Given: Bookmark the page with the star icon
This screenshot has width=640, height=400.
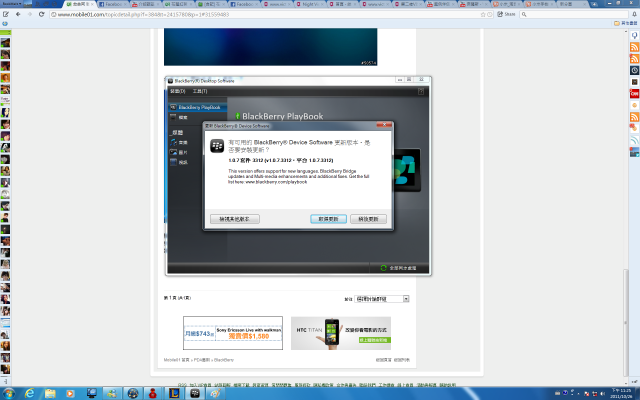Looking at the screenshot, I should click(483, 14).
